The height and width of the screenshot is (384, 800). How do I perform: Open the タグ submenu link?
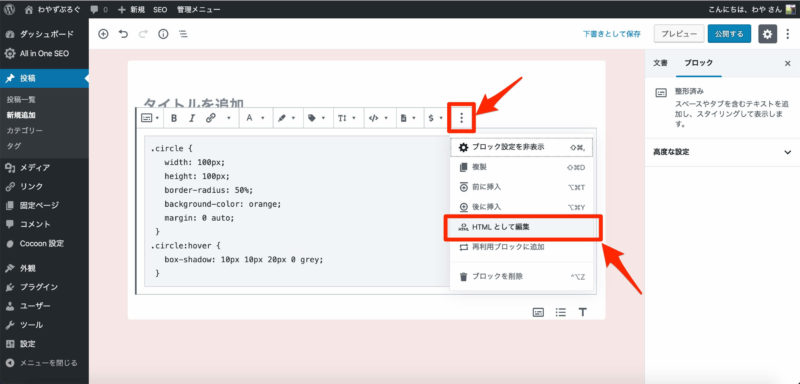pyautogui.click(x=13, y=146)
